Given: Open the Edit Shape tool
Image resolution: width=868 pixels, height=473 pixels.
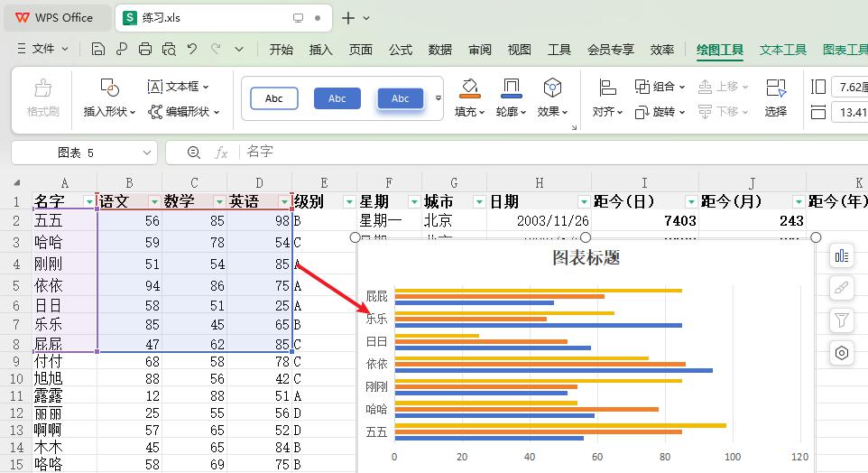Looking at the screenshot, I should 183,112.
